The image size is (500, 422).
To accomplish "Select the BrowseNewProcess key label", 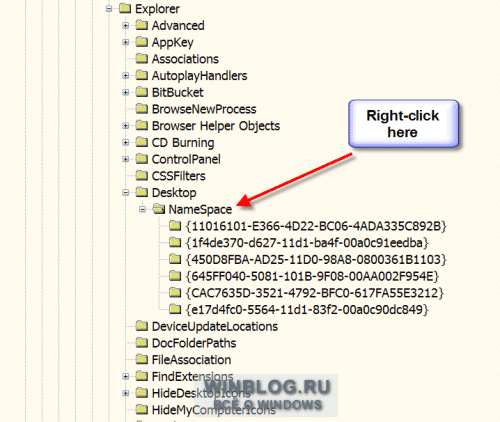I will coord(204,109).
